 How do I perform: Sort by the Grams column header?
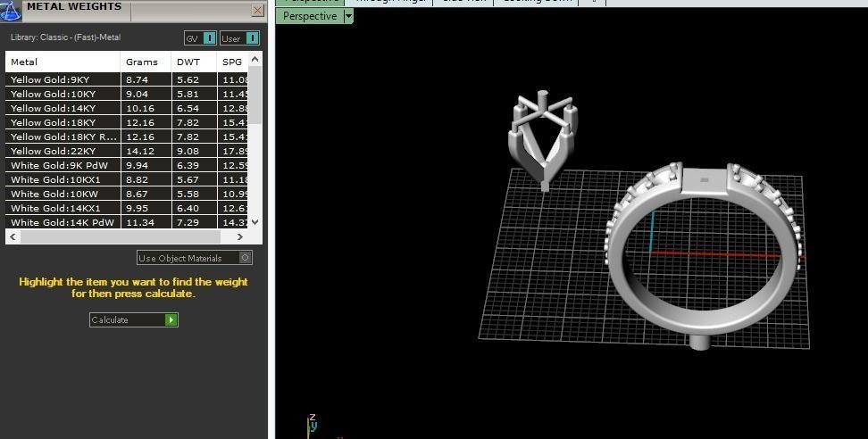[146, 62]
